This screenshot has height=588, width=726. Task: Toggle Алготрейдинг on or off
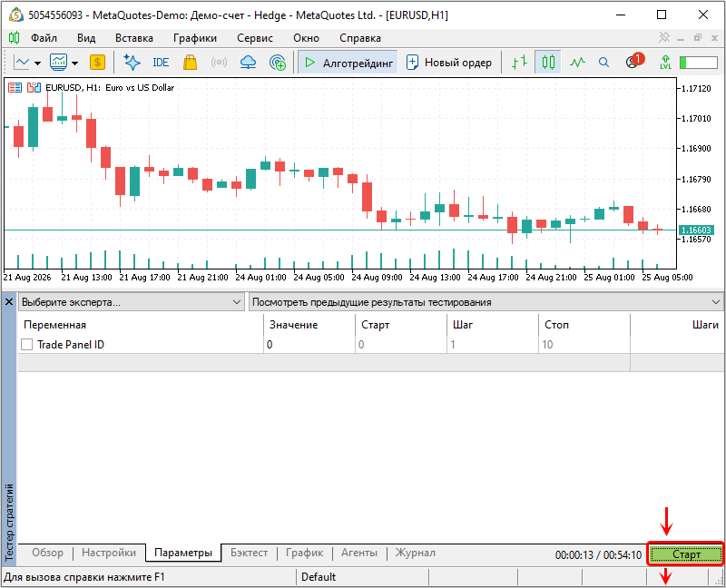coord(348,63)
